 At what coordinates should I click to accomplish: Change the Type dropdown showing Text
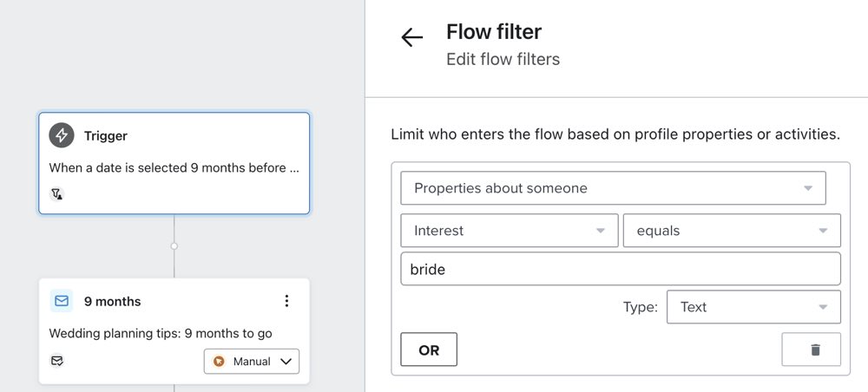pos(753,307)
